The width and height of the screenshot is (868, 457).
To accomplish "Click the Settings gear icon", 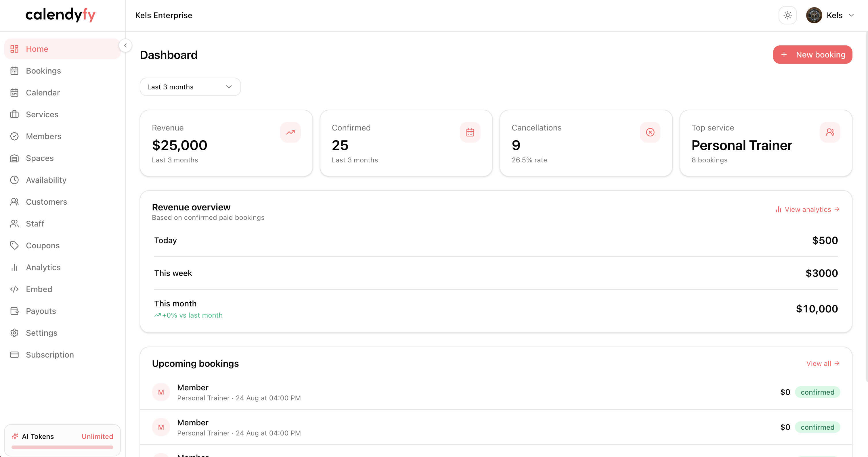I will point(14,333).
